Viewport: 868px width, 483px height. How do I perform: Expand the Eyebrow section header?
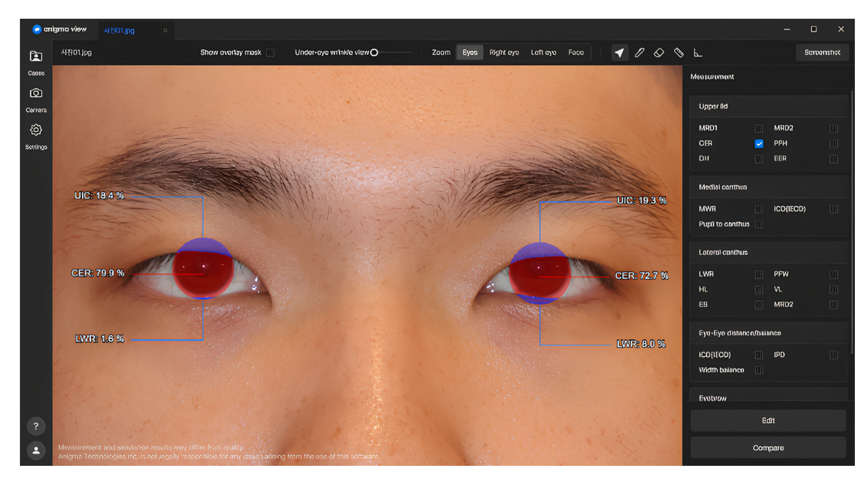point(768,398)
